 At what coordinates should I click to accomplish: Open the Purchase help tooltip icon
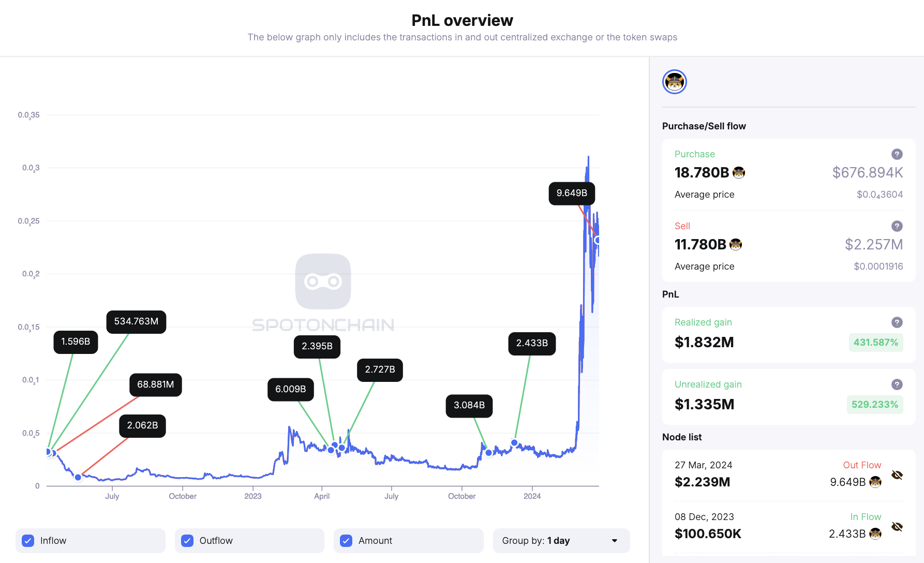[x=897, y=154]
